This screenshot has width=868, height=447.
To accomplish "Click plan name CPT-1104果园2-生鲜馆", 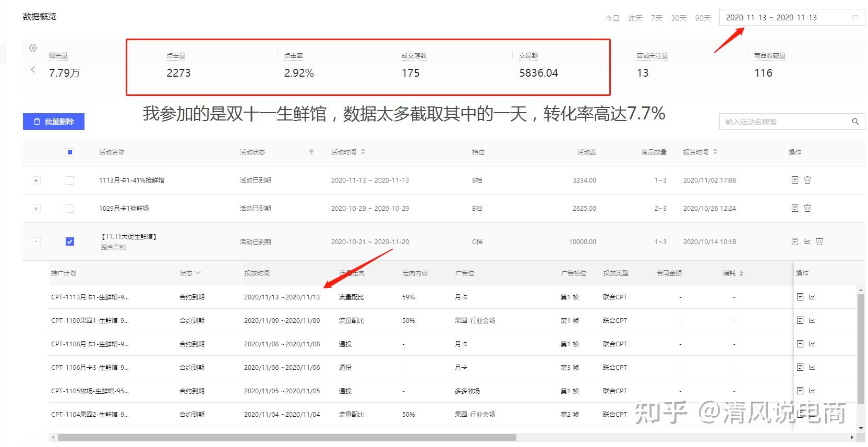I will coord(90,414).
